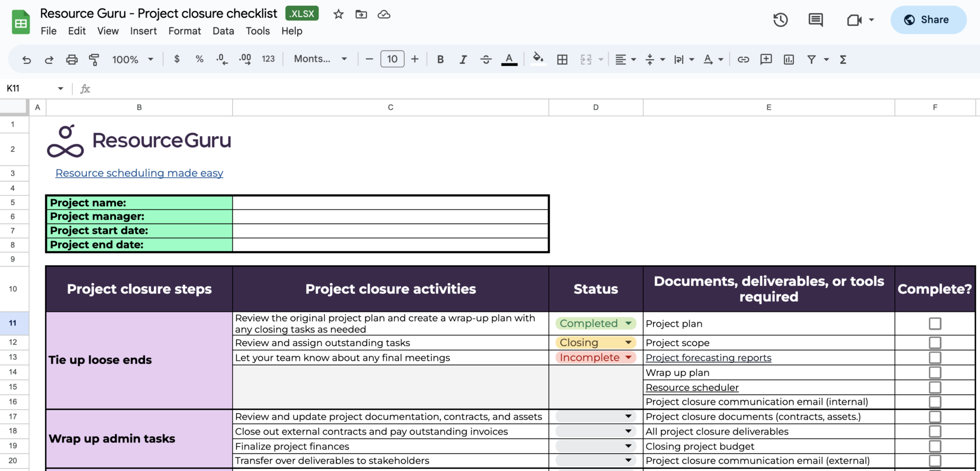Check the Complete box for Project plan

click(x=935, y=323)
